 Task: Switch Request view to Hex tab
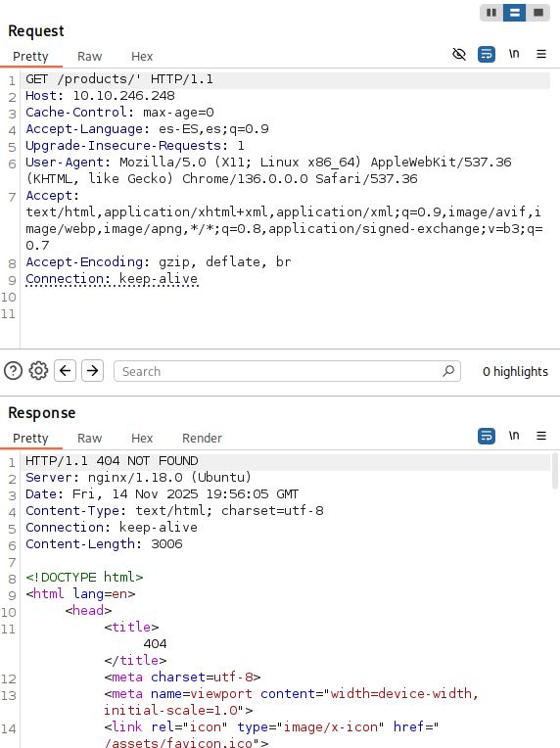142,56
